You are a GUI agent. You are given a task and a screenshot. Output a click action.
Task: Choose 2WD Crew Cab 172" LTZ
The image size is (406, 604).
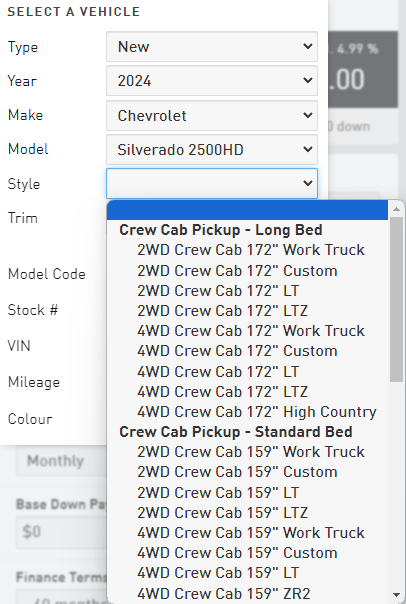(247, 311)
